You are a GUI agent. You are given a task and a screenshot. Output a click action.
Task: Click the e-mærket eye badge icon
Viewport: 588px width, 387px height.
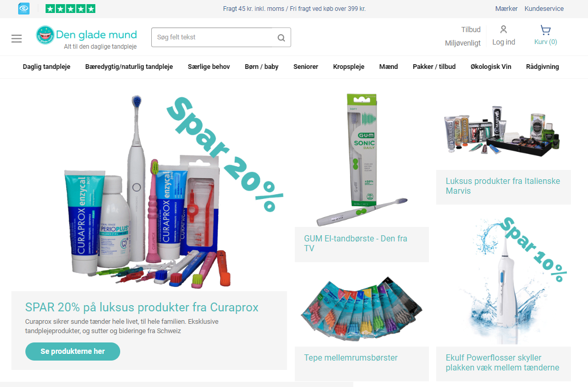[x=24, y=9]
